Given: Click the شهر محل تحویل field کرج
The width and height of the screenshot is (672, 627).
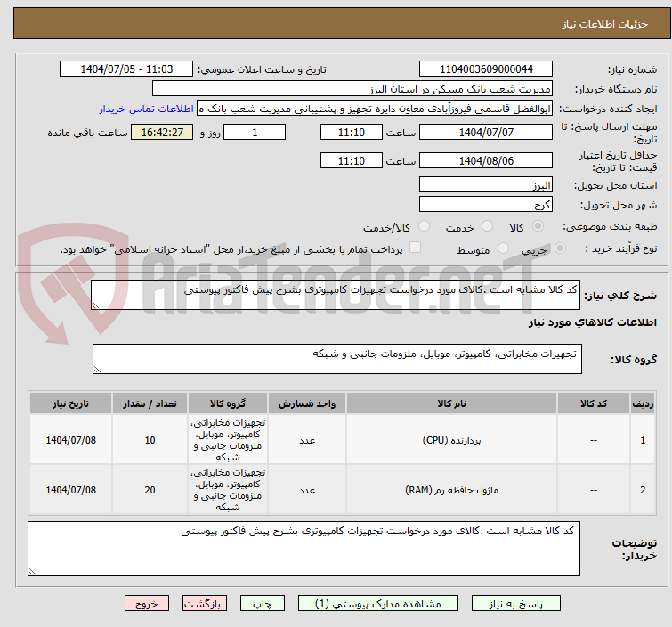Looking at the screenshot, I should click(486, 205).
